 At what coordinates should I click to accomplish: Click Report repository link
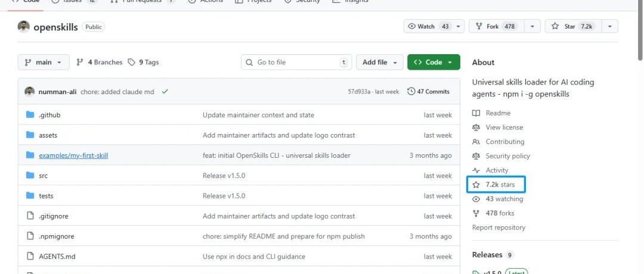click(x=499, y=227)
